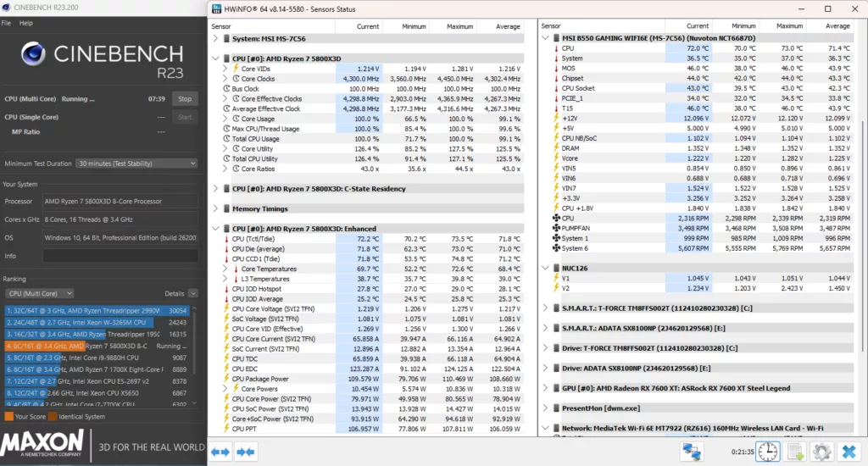Click the fan icon beside PUMPFAN
This screenshot has width=868, height=466.
tap(556, 228)
